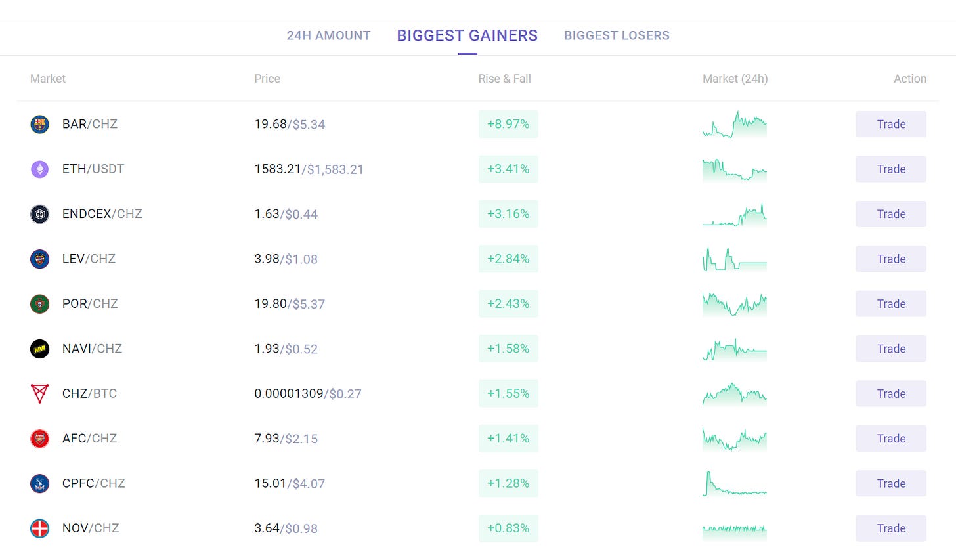
Task: Select the Biggest Gainers tab
Action: coord(467,35)
